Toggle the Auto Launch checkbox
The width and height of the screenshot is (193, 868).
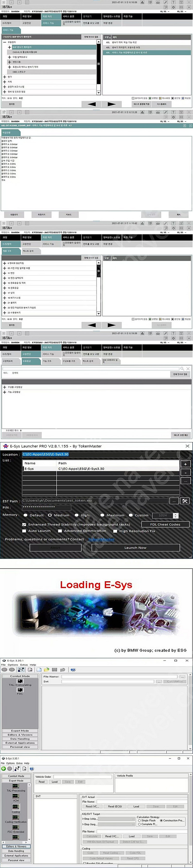[24, 531]
